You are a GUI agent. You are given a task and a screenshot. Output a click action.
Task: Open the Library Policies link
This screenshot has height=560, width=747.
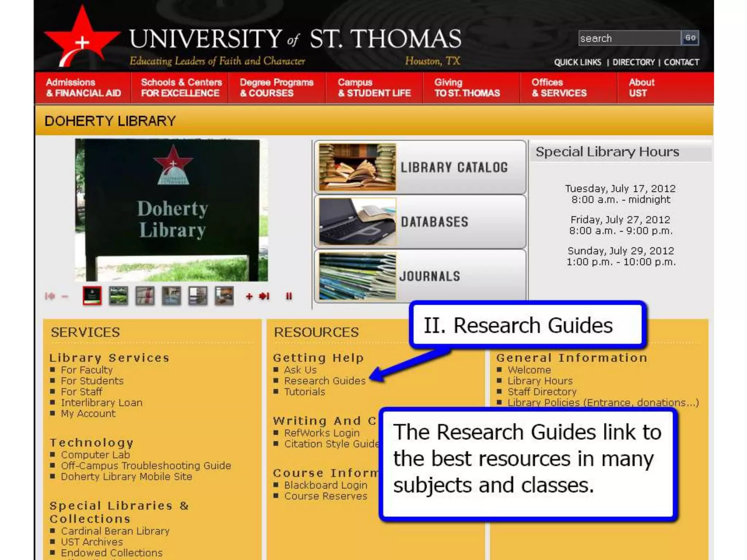coord(603,402)
